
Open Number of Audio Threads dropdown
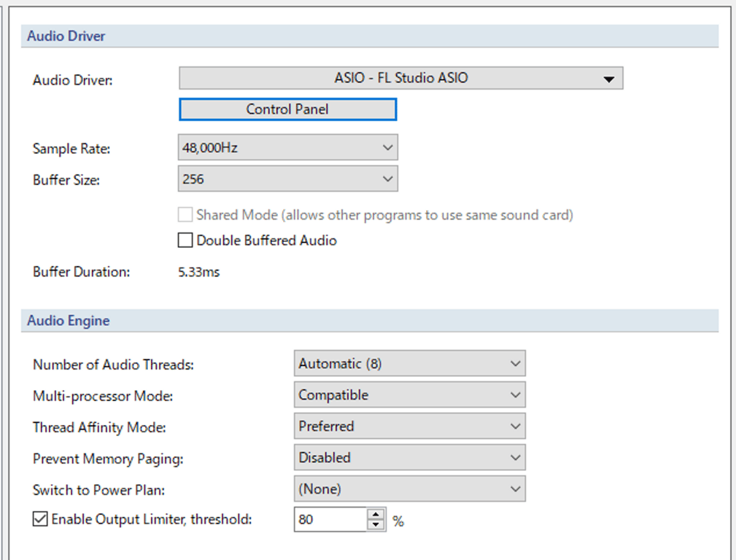(410, 363)
